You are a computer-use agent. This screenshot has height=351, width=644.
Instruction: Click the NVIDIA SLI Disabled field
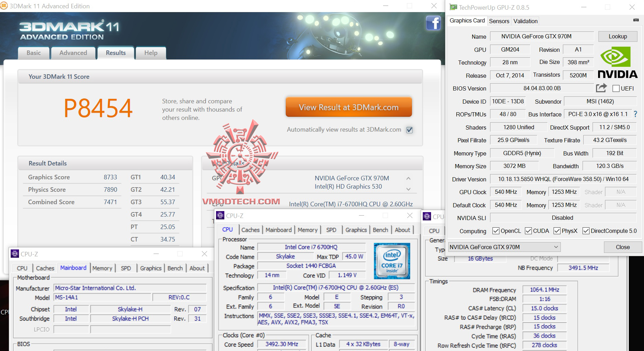click(563, 218)
